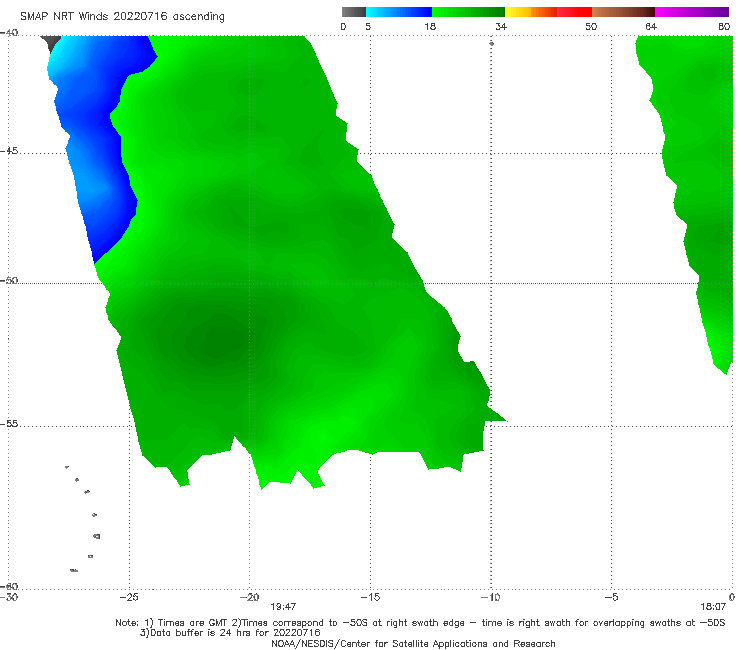
Task: Click the swath time '19:47'
Action: (x=283, y=607)
